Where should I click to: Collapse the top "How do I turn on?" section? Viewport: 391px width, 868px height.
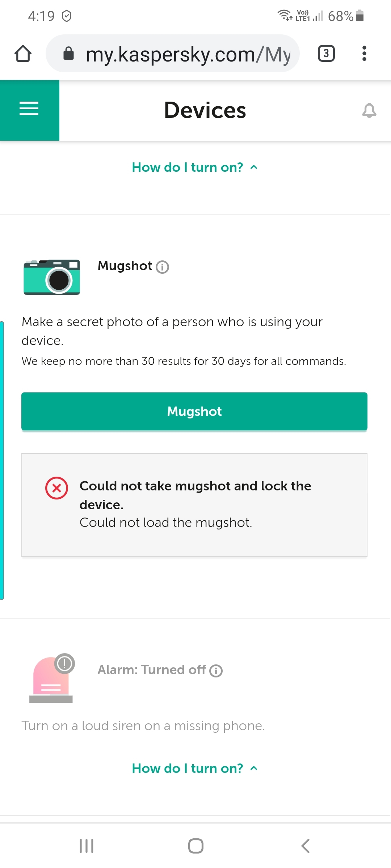tap(195, 167)
